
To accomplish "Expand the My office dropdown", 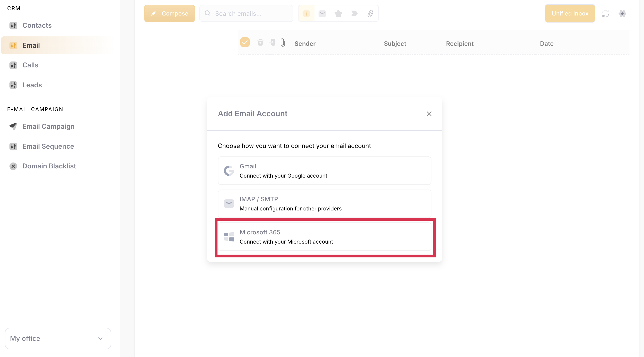I will click(x=58, y=338).
